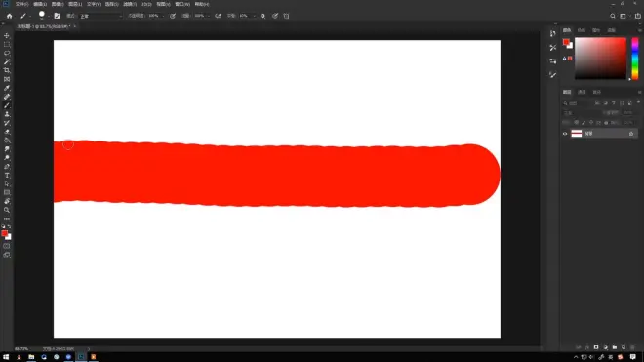Open the Flow value dropdown

[x=208, y=16]
